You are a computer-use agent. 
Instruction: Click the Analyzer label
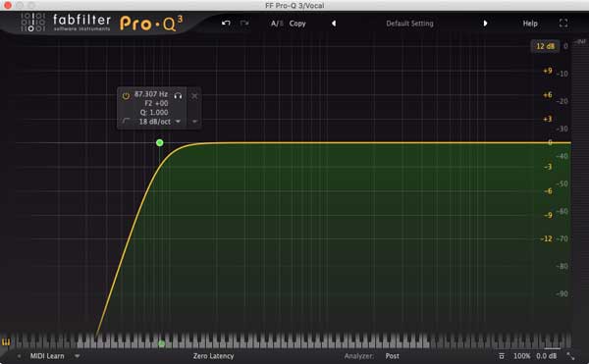tap(358, 356)
